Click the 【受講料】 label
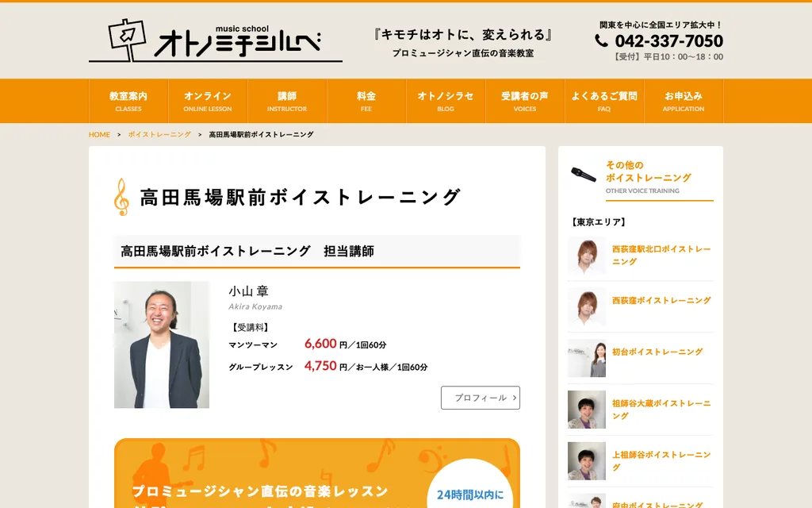Screen dimensions: 812x508 (x=249, y=327)
